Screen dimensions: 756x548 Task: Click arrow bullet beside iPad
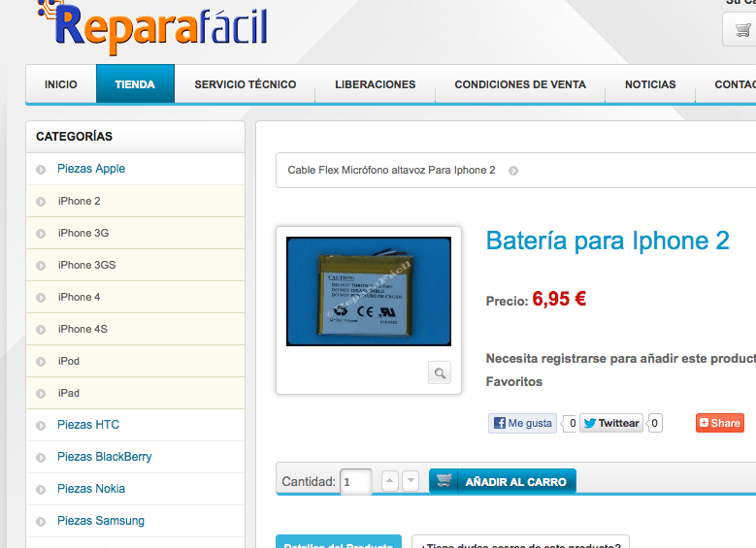41,394
